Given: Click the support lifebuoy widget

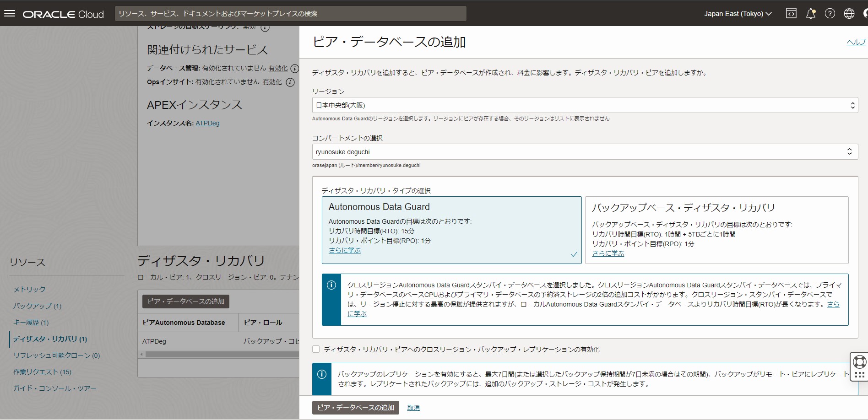Looking at the screenshot, I should 859,362.
